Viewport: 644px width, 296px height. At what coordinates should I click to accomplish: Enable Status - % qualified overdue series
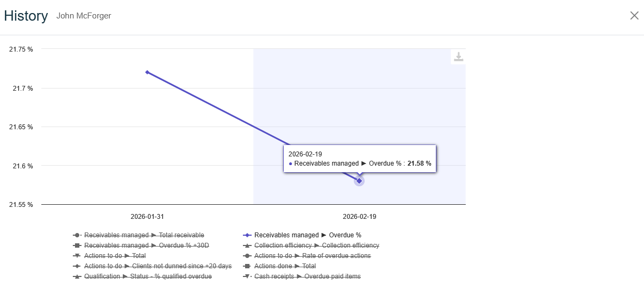pyautogui.click(x=148, y=276)
